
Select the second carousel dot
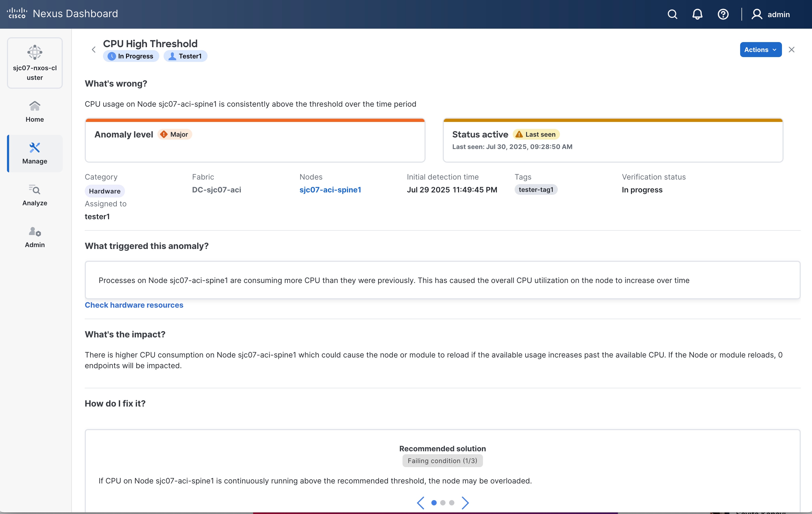click(443, 502)
